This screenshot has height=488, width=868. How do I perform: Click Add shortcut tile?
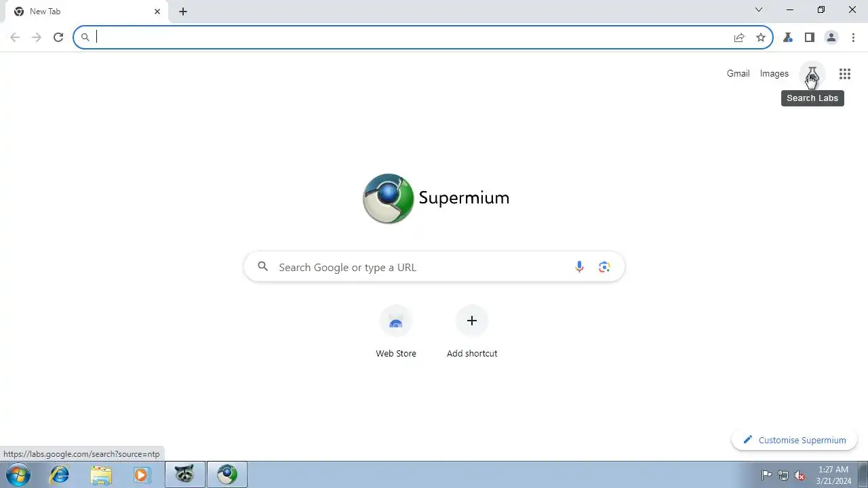coord(472,332)
